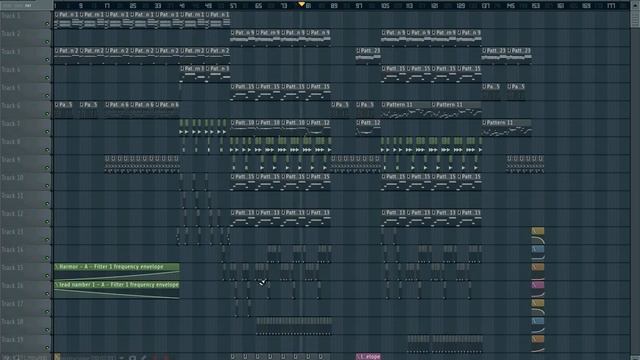The image size is (640, 360).
Task: Jump to bar 129 on the timeline ruler
Action: click(x=460, y=6)
